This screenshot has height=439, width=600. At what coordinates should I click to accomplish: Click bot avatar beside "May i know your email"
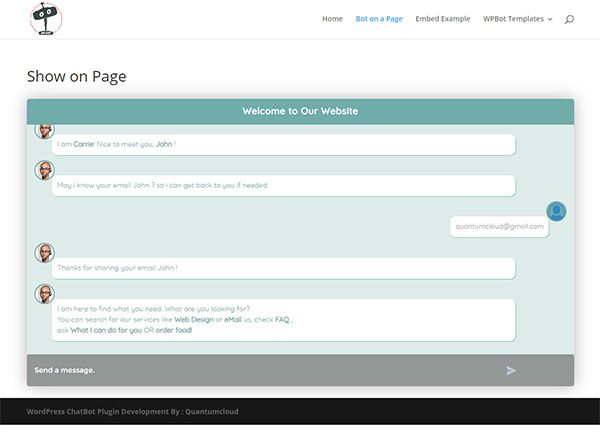tap(45, 170)
